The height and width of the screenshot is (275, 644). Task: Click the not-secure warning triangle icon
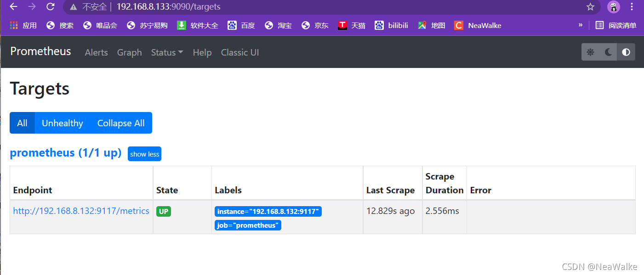(x=74, y=7)
